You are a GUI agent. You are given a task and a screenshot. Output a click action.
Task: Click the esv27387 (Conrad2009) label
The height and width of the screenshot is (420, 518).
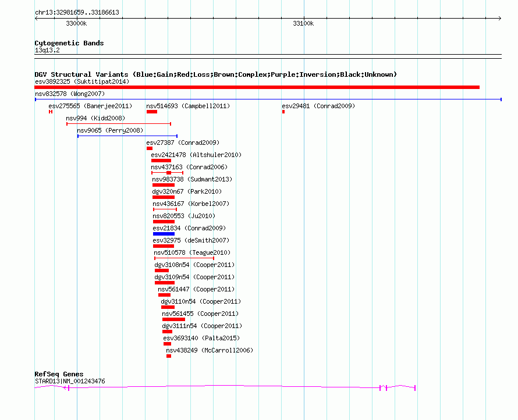tap(183, 143)
